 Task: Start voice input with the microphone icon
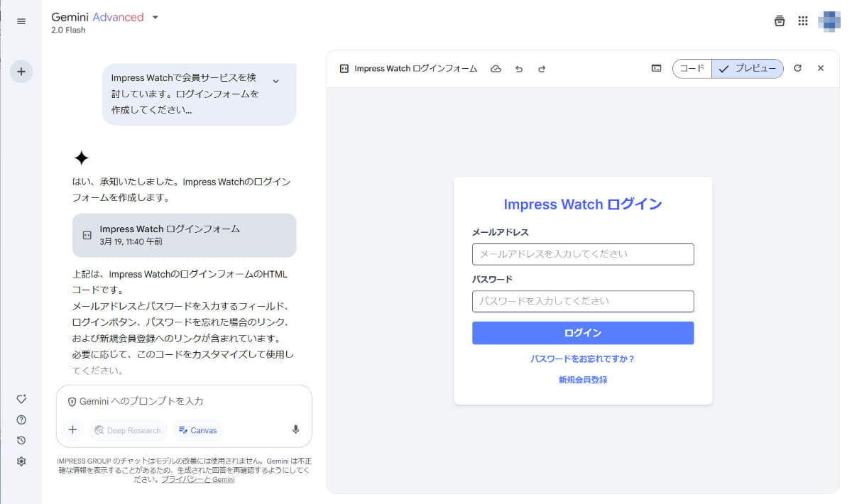point(296,429)
